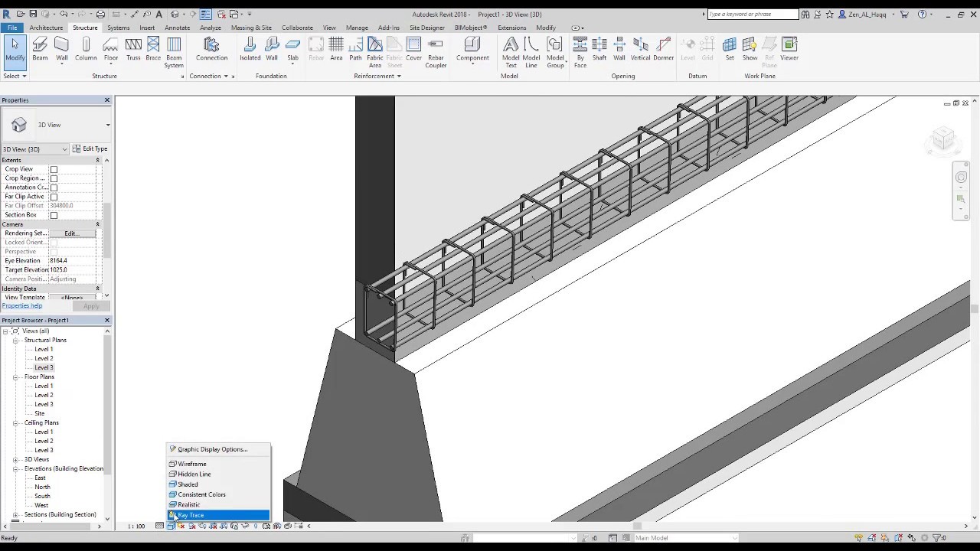This screenshot has width=980, height=551.
Task: Open the Select panel dropdown
Action: tap(15, 76)
